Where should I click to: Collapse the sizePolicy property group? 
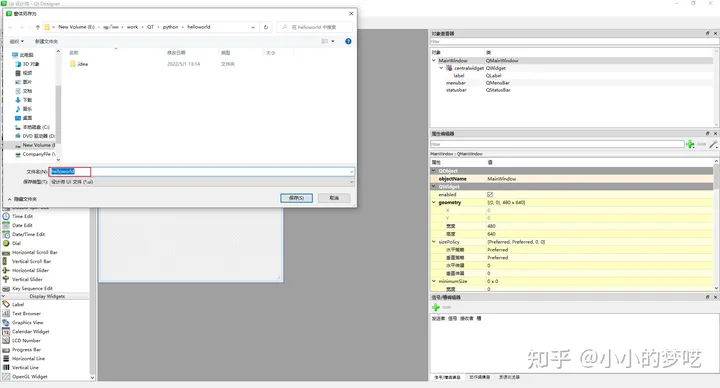[434, 242]
